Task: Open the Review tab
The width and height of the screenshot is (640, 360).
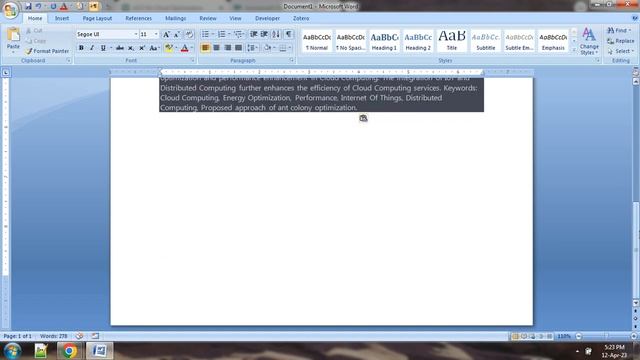Action: click(x=208, y=18)
